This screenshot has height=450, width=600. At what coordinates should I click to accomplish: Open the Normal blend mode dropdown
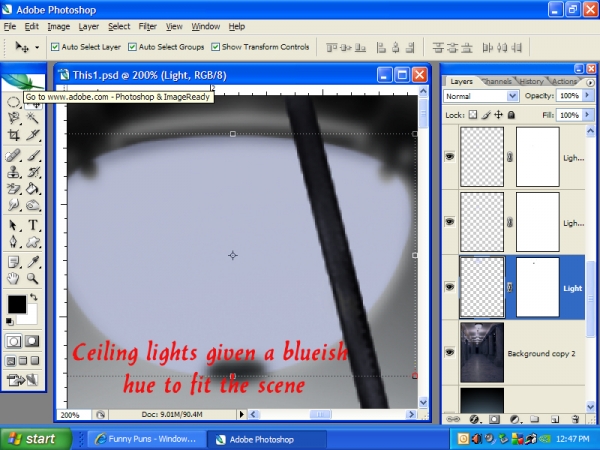(512, 96)
